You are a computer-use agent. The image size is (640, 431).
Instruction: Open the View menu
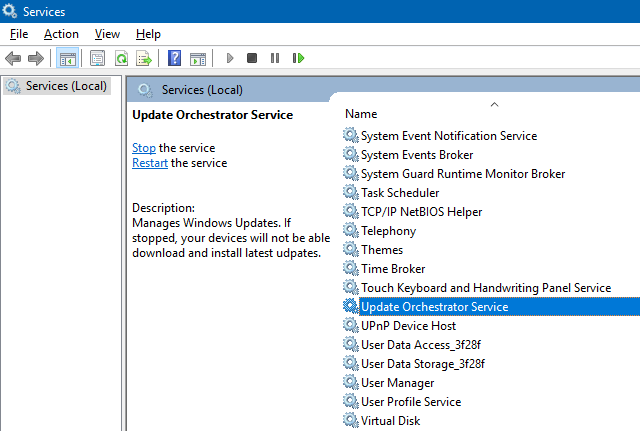[x=107, y=34]
